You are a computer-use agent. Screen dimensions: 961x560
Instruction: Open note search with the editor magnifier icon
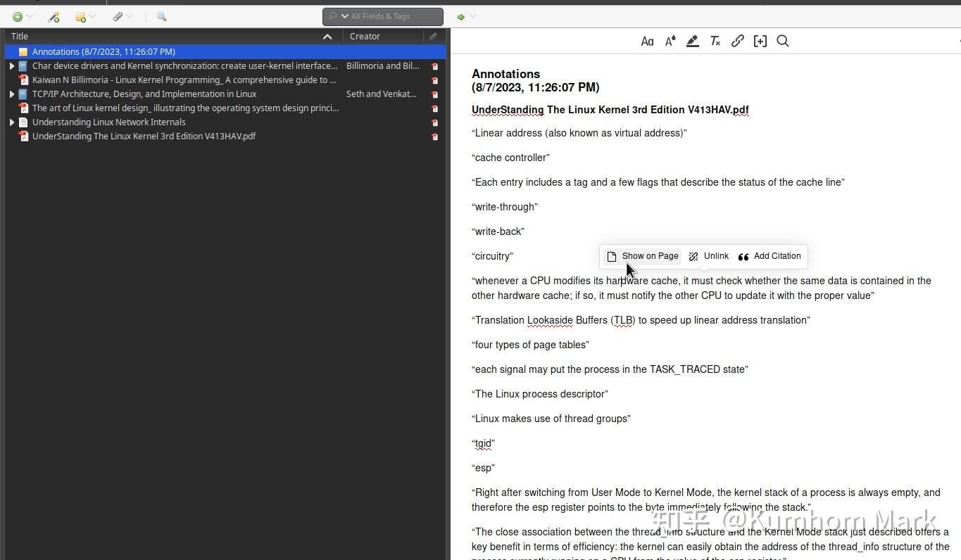(782, 41)
